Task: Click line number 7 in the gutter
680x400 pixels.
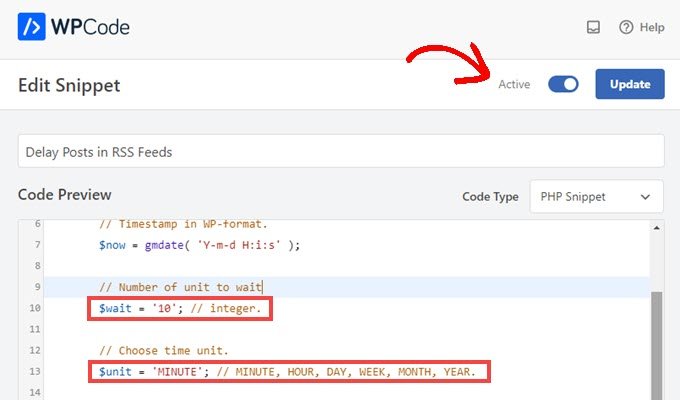Action: pyautogui.click(x=38, y=245)
